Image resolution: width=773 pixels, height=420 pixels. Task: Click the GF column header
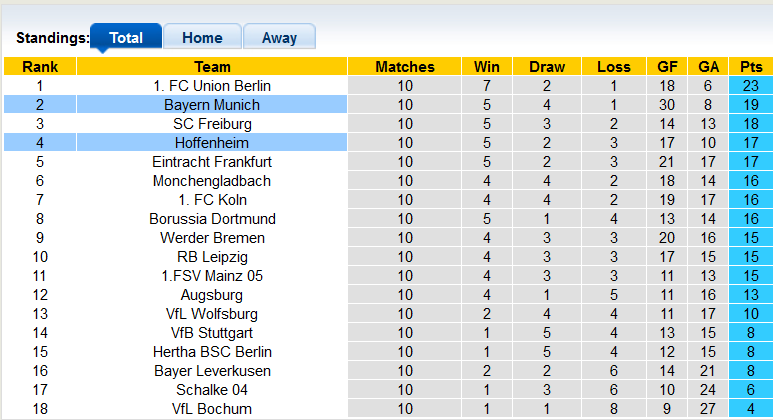(x=667, y=67)
